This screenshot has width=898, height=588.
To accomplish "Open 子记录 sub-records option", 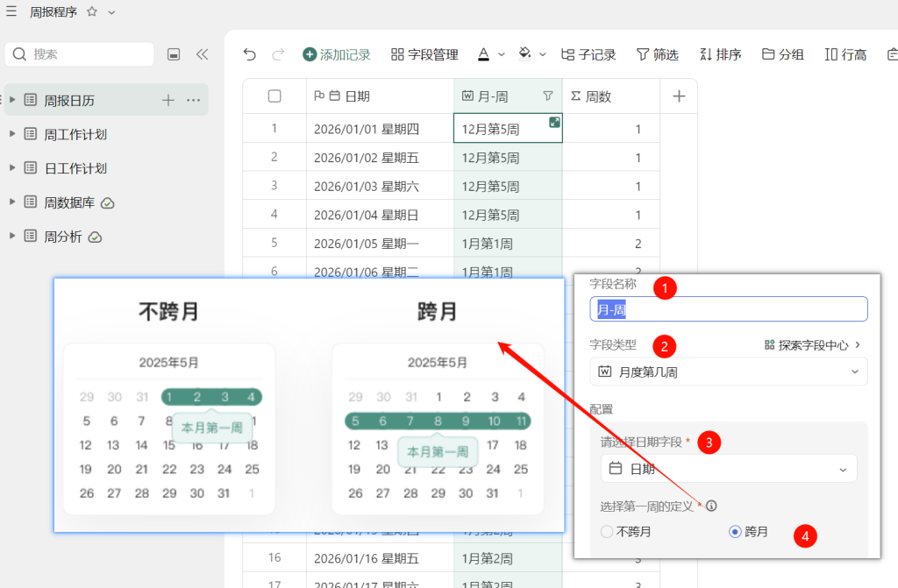I will coord(588,54).
